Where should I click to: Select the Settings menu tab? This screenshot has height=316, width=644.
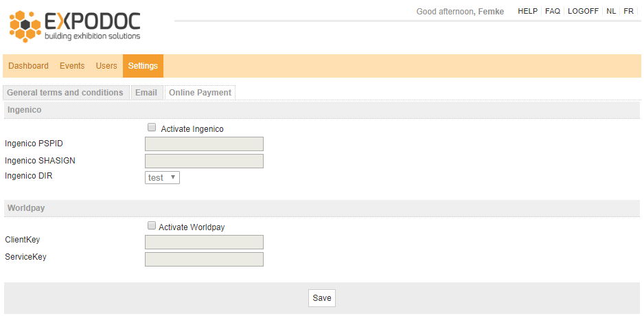pyautogui.click(x=143, y=66)
